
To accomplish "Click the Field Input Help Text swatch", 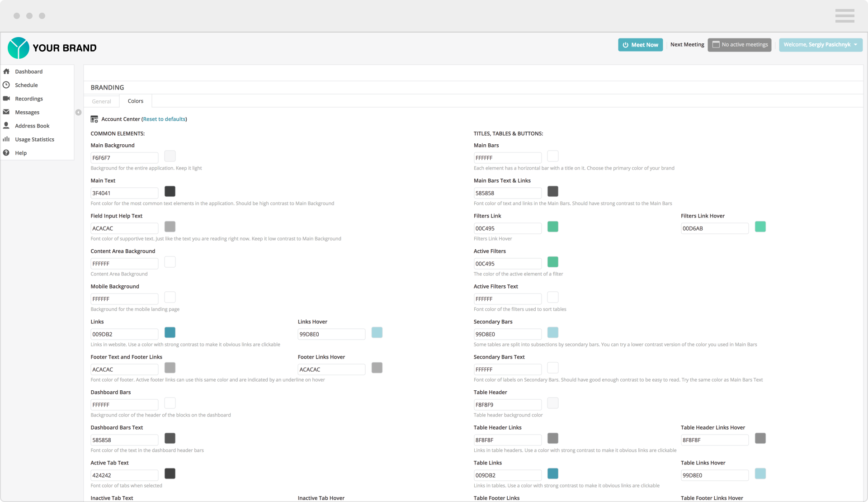I will 170,227.
